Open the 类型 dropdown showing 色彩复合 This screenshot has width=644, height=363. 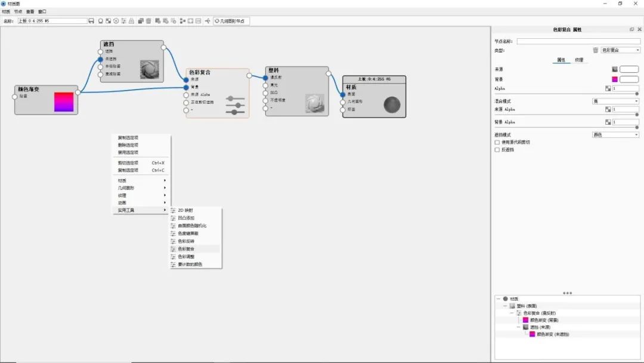(x=619, y=50)
